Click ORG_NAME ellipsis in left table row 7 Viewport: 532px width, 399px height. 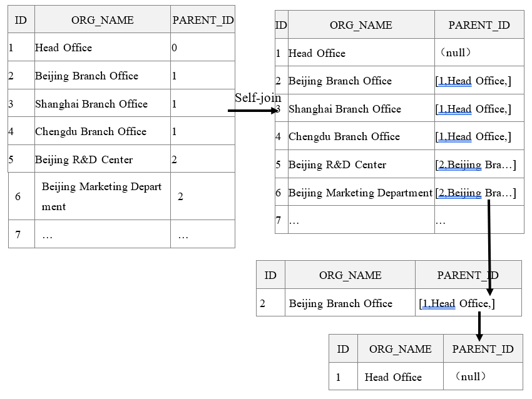47,235
